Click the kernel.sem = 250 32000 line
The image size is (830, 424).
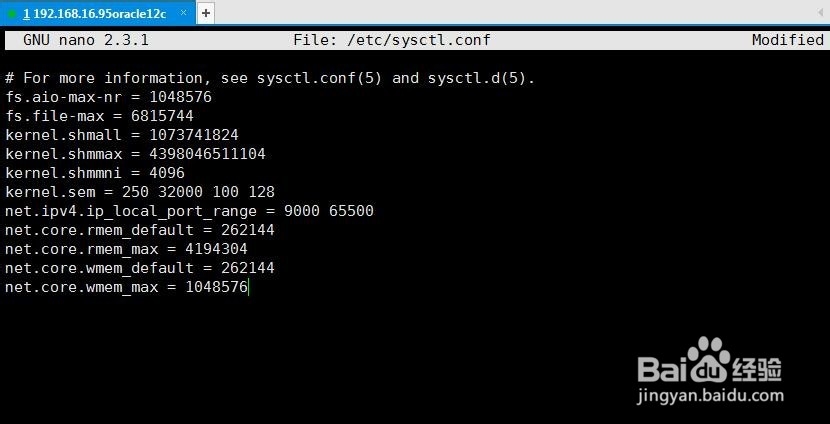coord(140,192)
